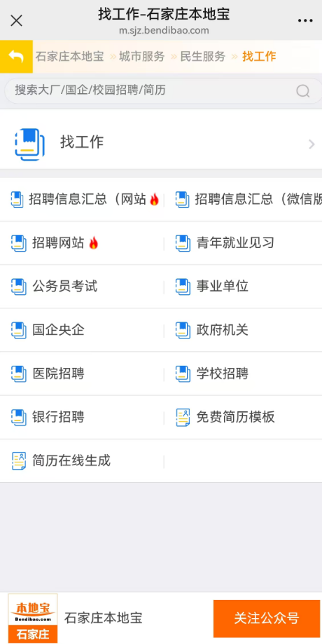Viewport: 322px width, 644px height.
Task: Click the large 找工作 document icon
Action: point(29,144)
